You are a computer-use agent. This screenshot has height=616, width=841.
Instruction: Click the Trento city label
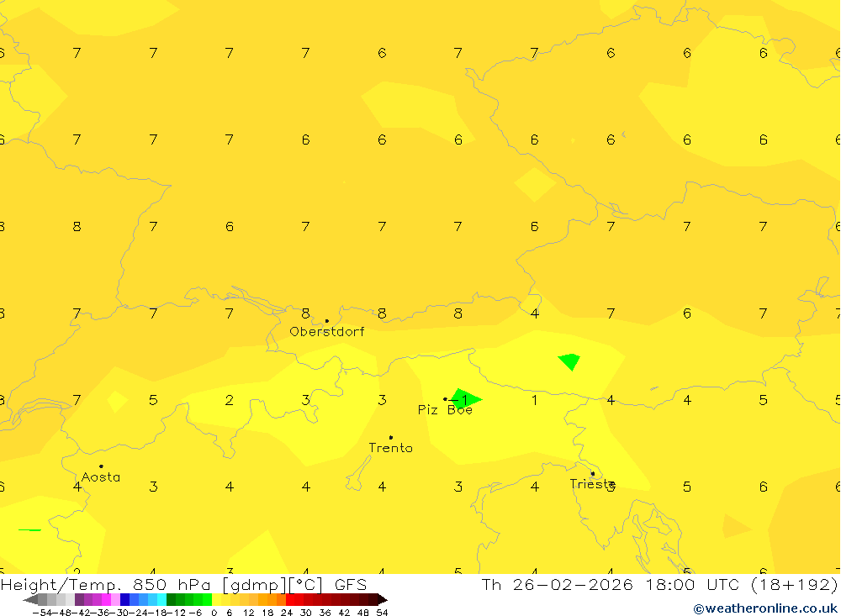pyautogui.click(x=390, y=448)
